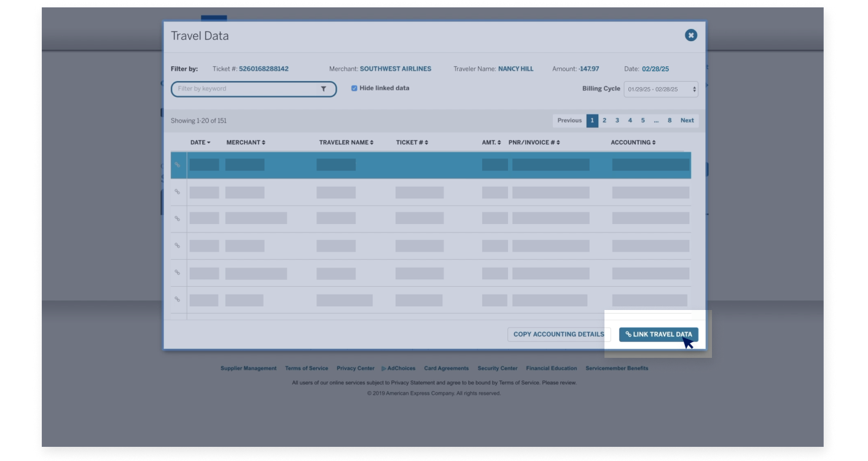Click the chain icon on the third row

[178, 218]
